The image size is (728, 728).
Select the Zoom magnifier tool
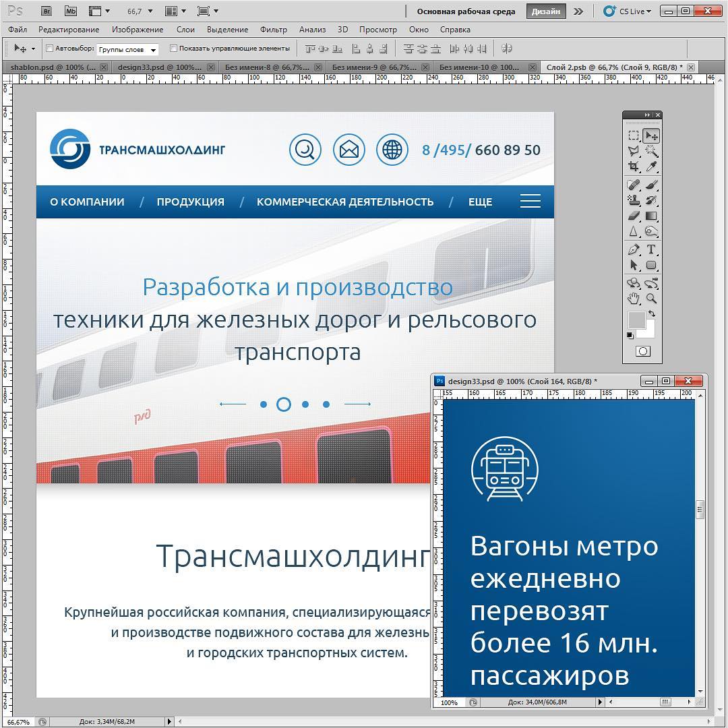click(x=651, y=299)
